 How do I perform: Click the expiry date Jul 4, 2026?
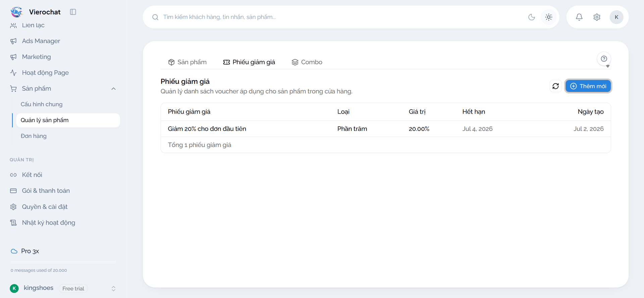(x=477, y=129)
